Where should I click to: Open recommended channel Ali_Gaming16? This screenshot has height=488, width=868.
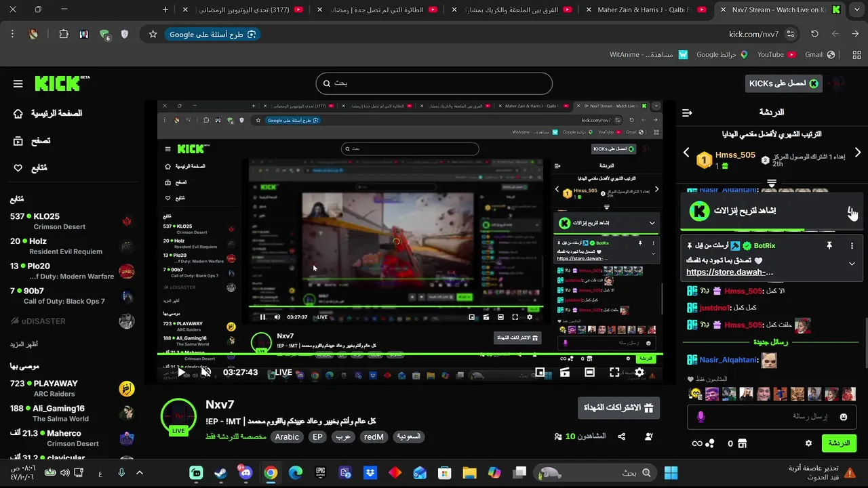coord(72,413)
